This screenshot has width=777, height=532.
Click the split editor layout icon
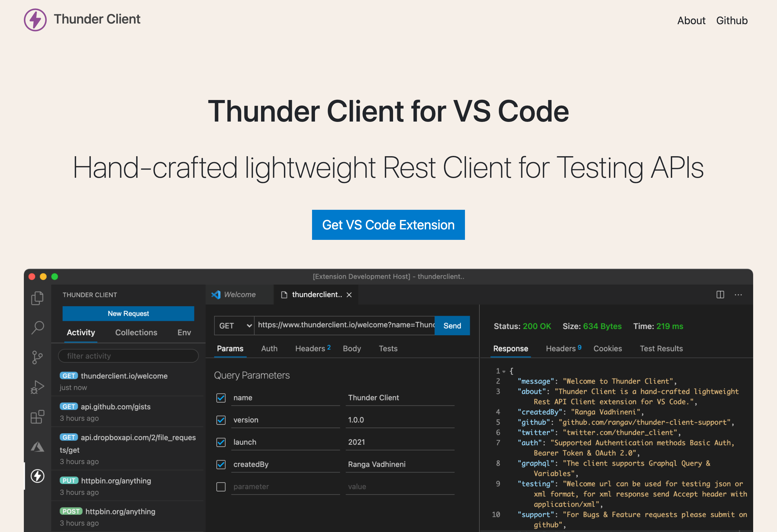pos(720,294)
